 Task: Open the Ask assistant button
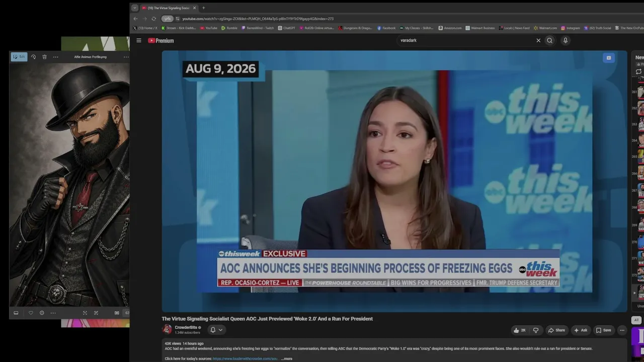pos(581,330)
